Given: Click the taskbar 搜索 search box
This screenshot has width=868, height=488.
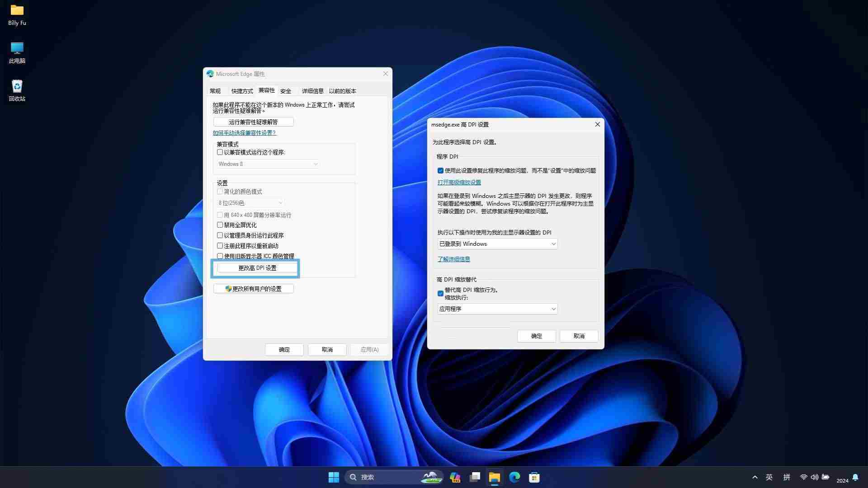Looking at the screenshot, I should 384,477.
